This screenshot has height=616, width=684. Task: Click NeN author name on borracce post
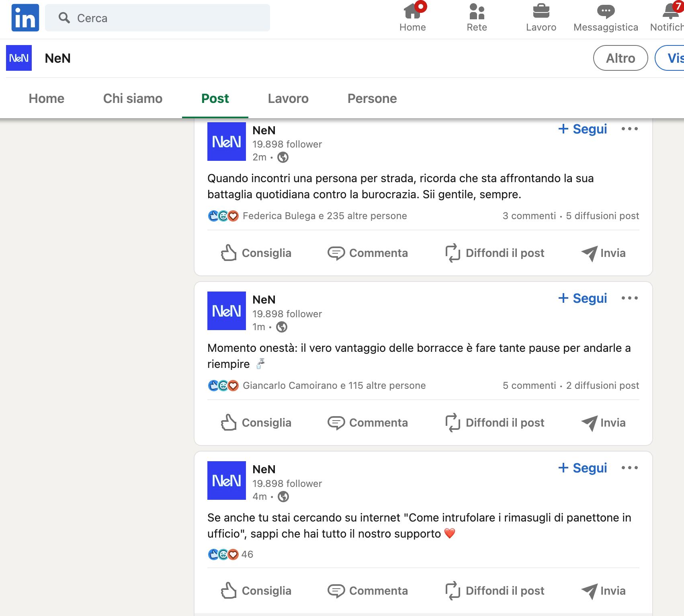coord(264,300)
